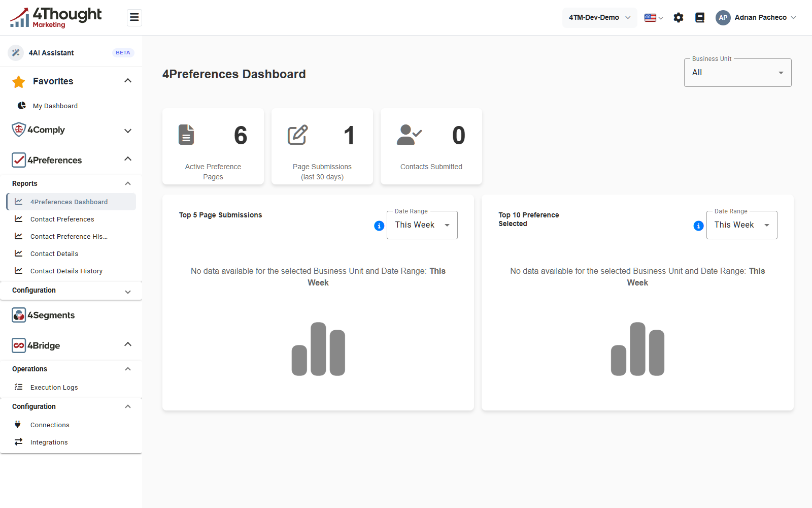Open Contact Preference History report
812x508 pixels.
[69, 236]
